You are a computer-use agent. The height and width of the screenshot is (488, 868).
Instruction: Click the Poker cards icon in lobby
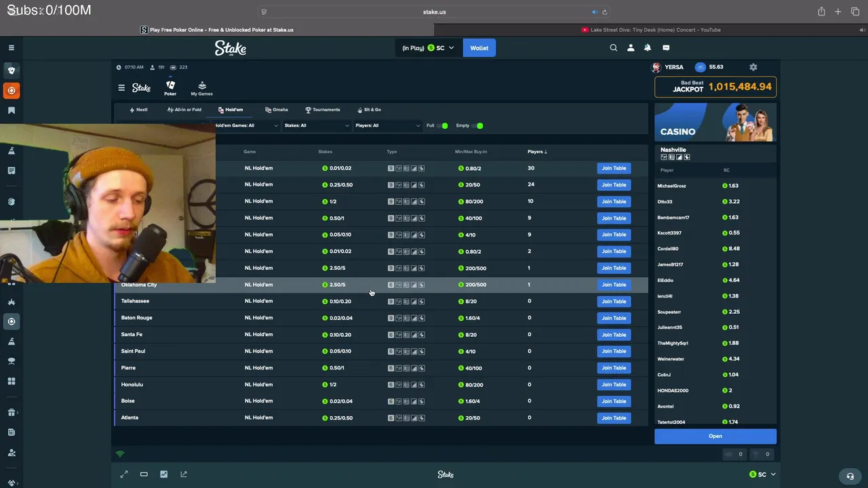170,87
